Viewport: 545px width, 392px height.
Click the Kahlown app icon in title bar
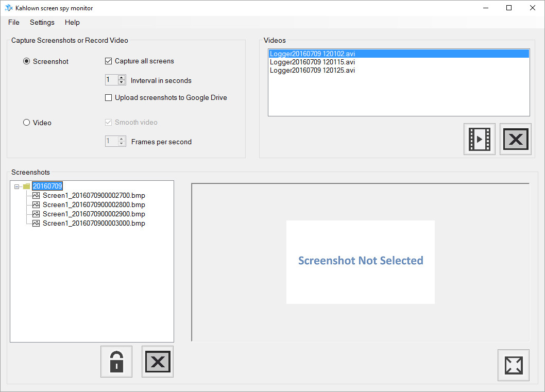(x=9, y=8)
